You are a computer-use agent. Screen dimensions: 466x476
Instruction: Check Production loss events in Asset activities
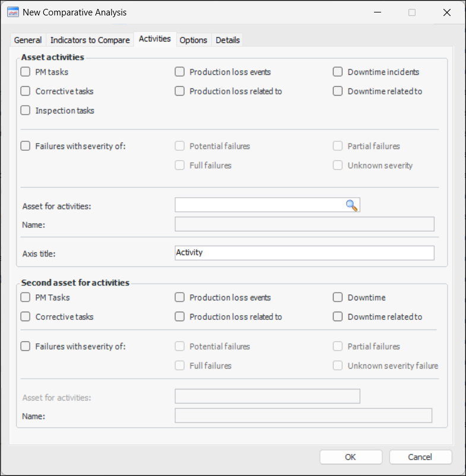point(180,72)
